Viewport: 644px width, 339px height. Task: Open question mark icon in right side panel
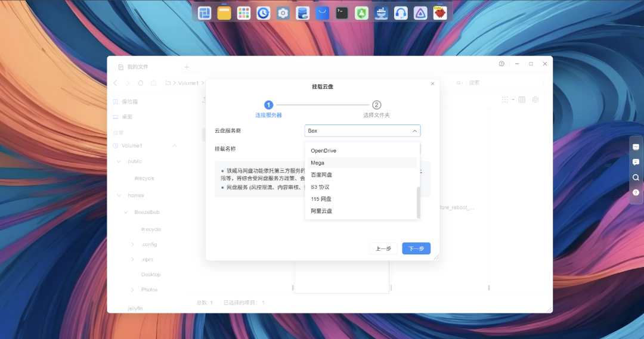point(636,192)
